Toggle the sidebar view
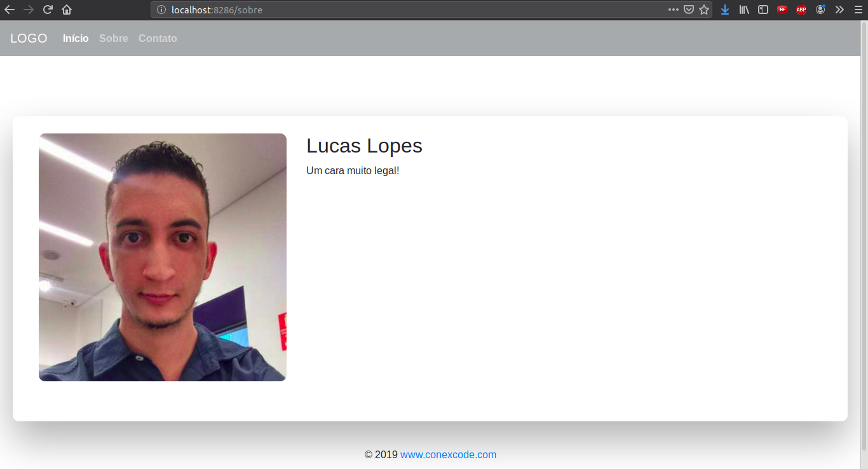The width and height of the screenshot is (868, 469). 763,10
